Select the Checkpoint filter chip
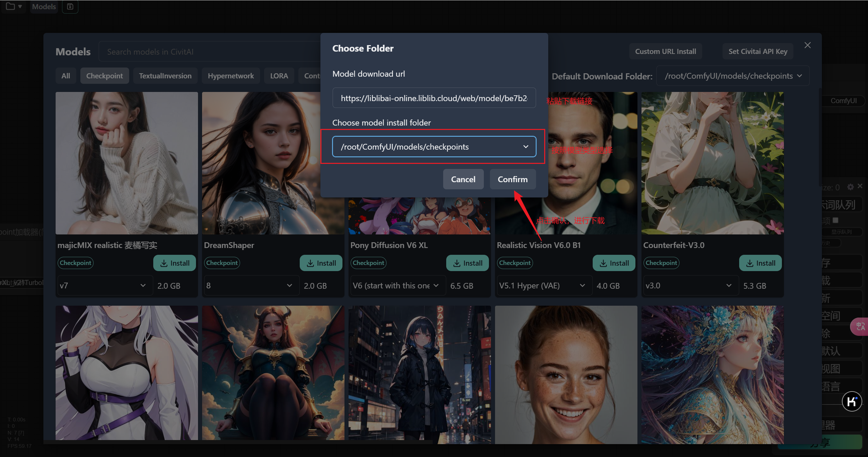Image resolution: width=868 pixels, height=457 pixels. (x=104, y=76)
